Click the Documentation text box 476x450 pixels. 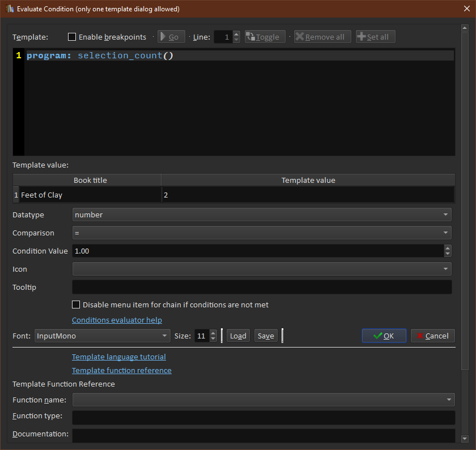coord(263,436)
